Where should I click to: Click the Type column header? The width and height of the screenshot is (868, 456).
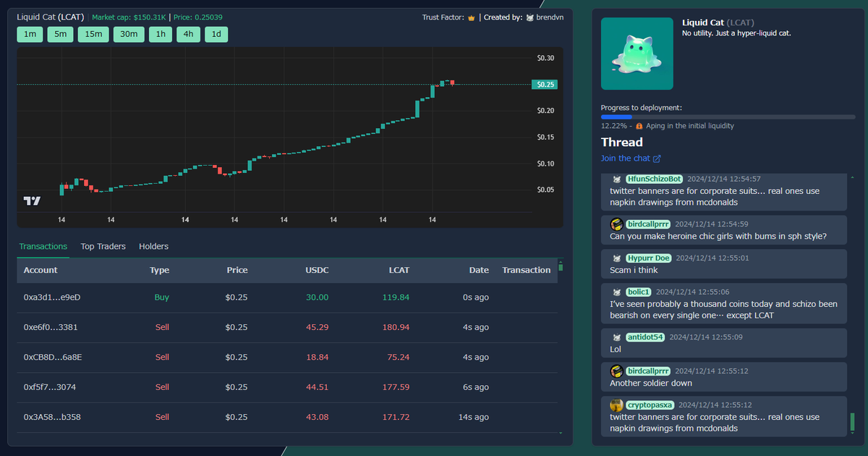159,270
